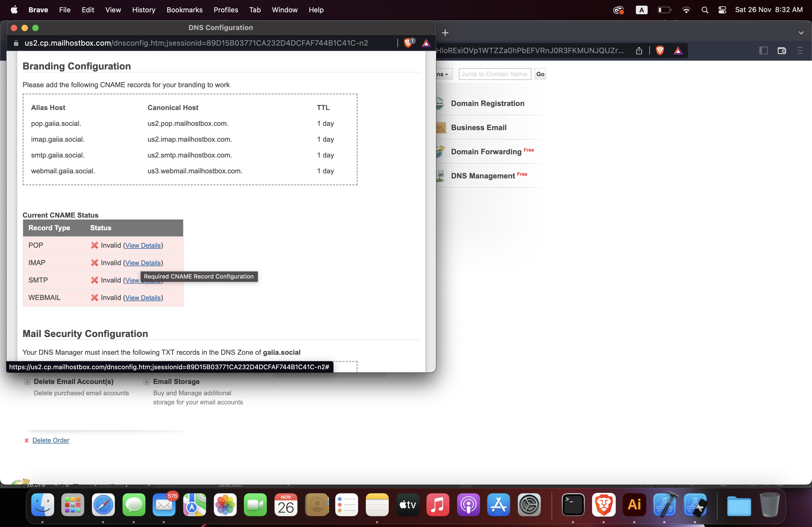The width and height of the screenshot is (812, 527).
Task: Expand Delete Email Account(s) arrow
Action: [27, 382]
